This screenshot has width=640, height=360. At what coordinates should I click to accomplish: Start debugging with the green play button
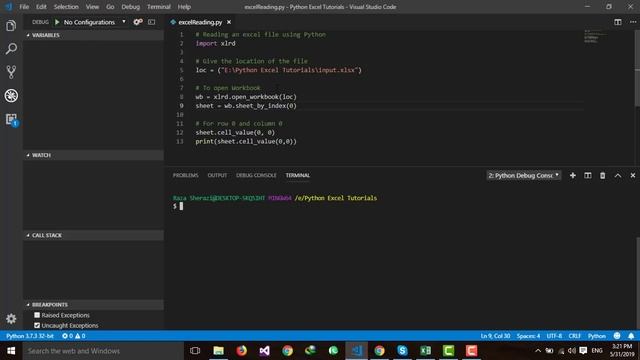click(x=57, y=22)
